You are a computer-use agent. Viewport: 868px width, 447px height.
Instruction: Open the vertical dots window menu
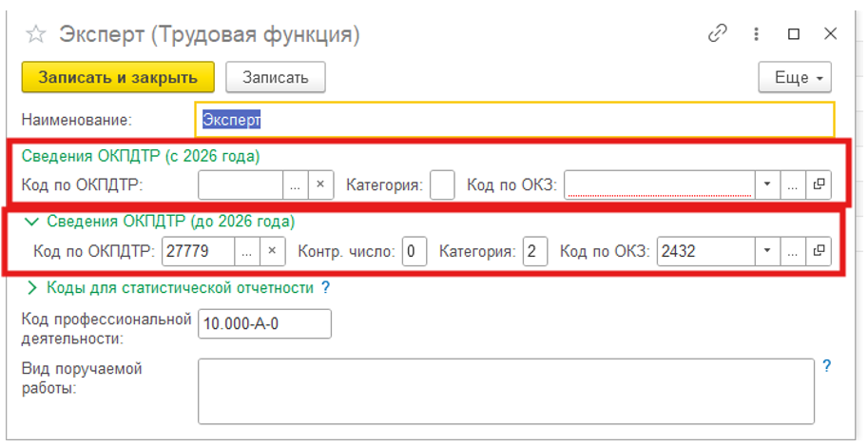(x=756, y=34)
